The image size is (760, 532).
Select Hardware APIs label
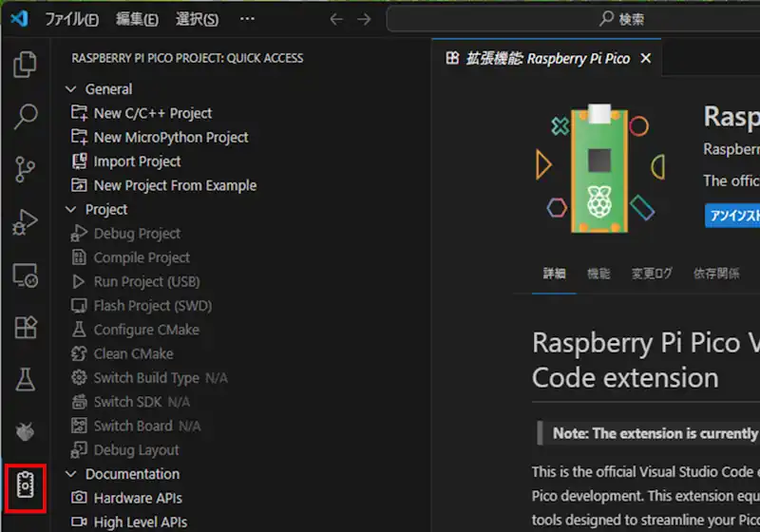[x=138, y=498]
